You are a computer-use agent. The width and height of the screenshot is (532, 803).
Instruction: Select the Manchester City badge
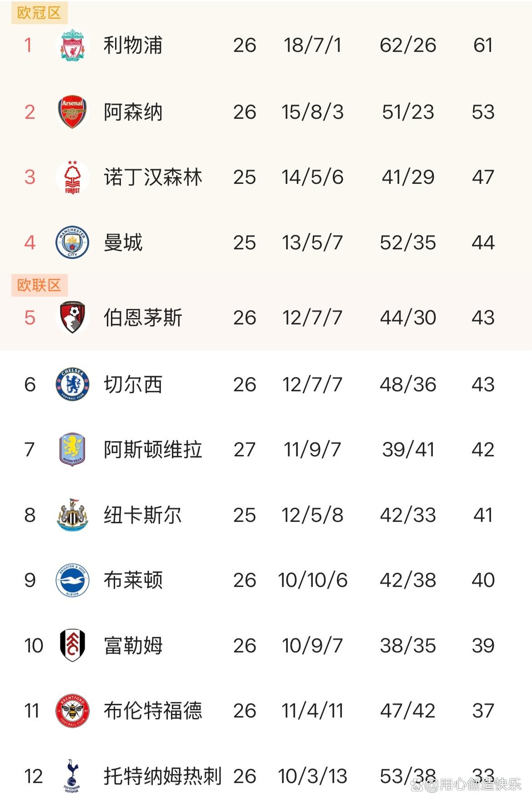[72, 242]
